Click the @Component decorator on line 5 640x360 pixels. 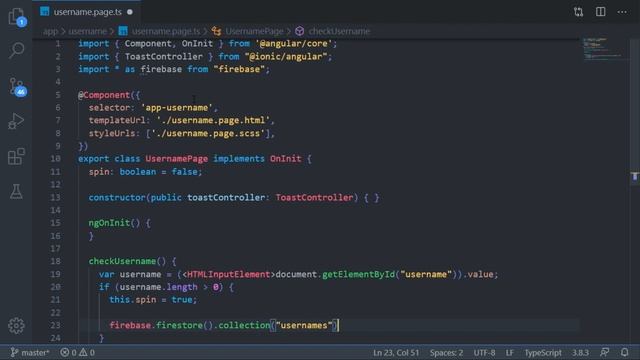pos(104,95)
